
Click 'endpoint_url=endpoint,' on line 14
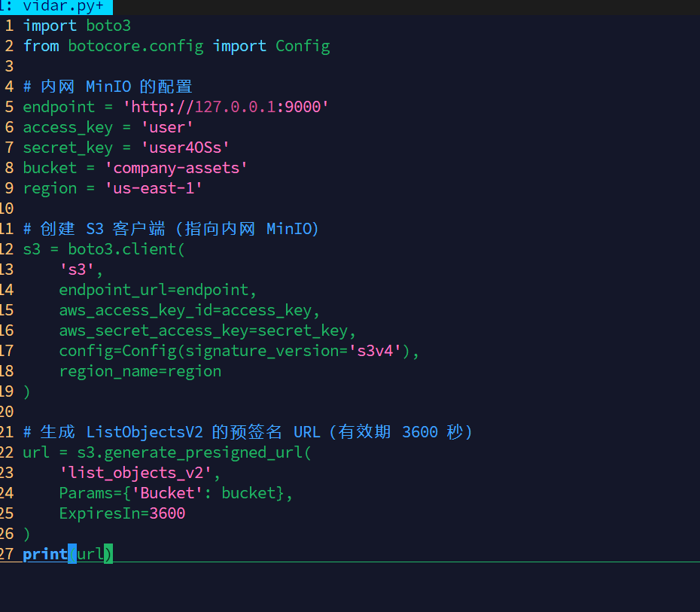[x=158, y=290]
